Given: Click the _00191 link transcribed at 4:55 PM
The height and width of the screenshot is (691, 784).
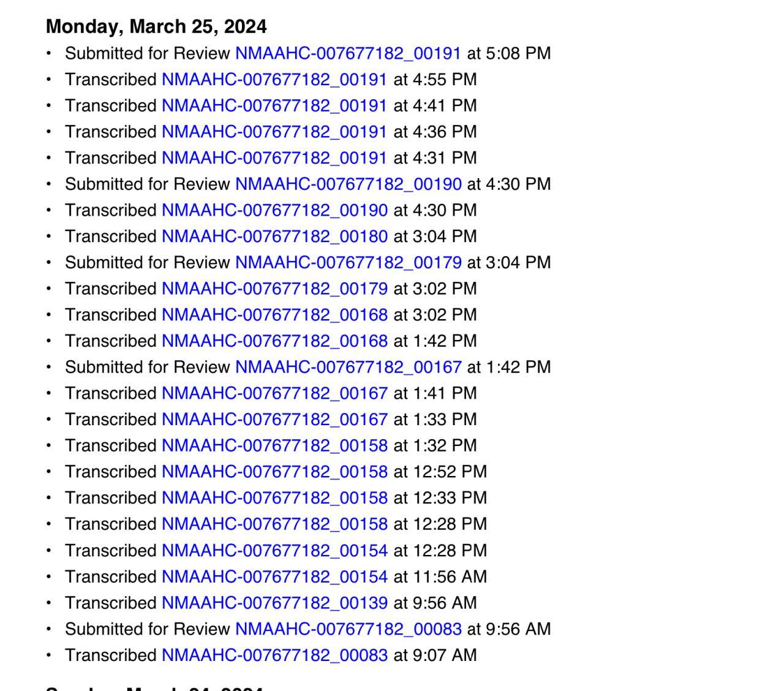Looking at the screenshot, I should [x=274, y=80].
